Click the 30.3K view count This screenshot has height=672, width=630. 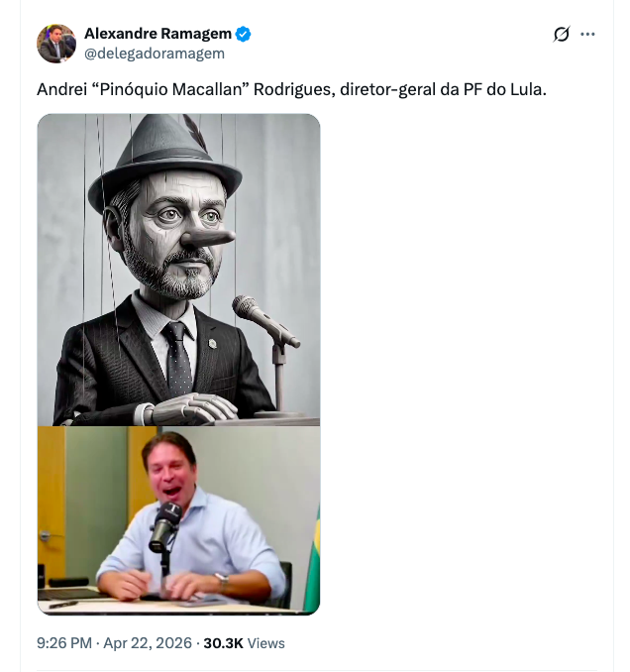223,643
